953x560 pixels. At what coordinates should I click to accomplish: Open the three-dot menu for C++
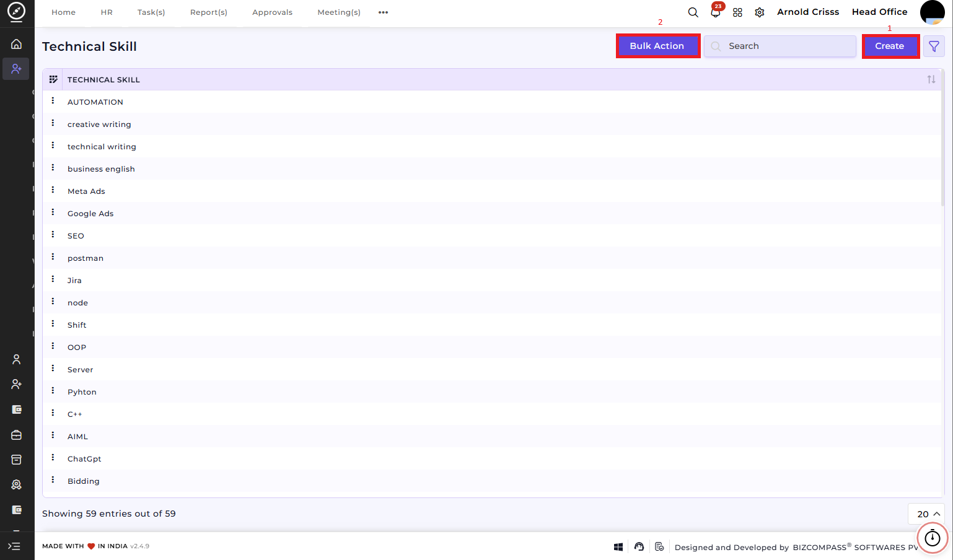pos(53,413)
